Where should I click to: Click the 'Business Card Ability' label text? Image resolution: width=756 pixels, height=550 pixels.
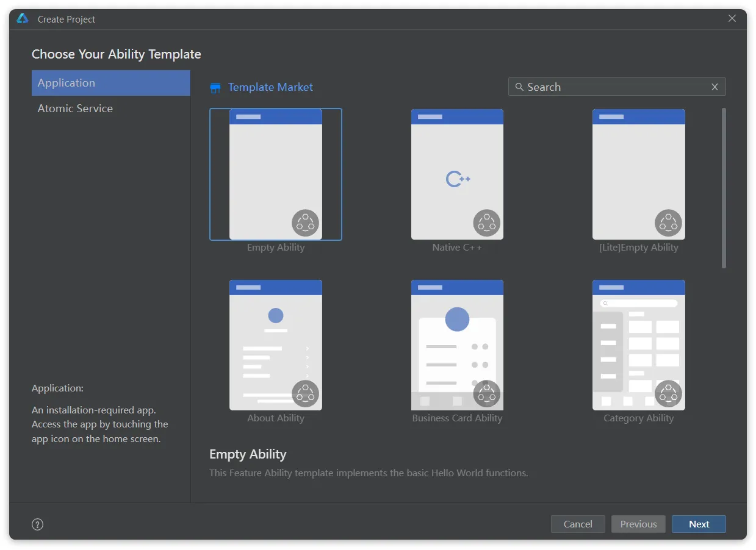point(457,418)
